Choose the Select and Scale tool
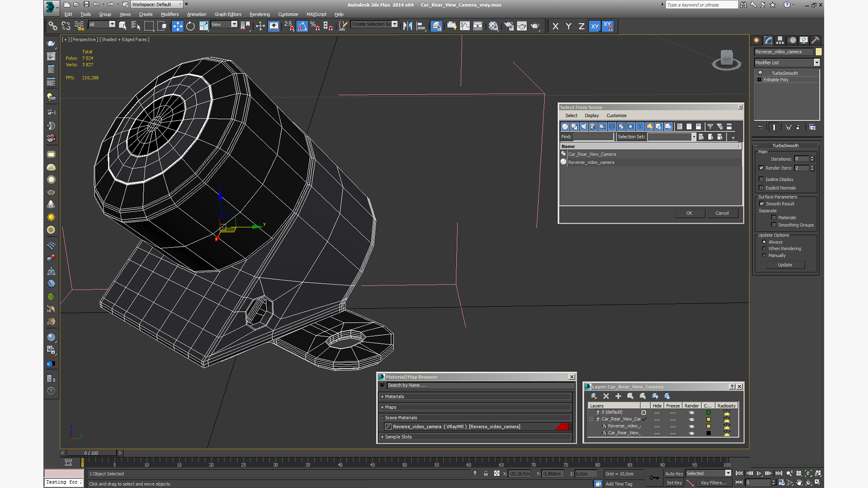 [203, 26]
